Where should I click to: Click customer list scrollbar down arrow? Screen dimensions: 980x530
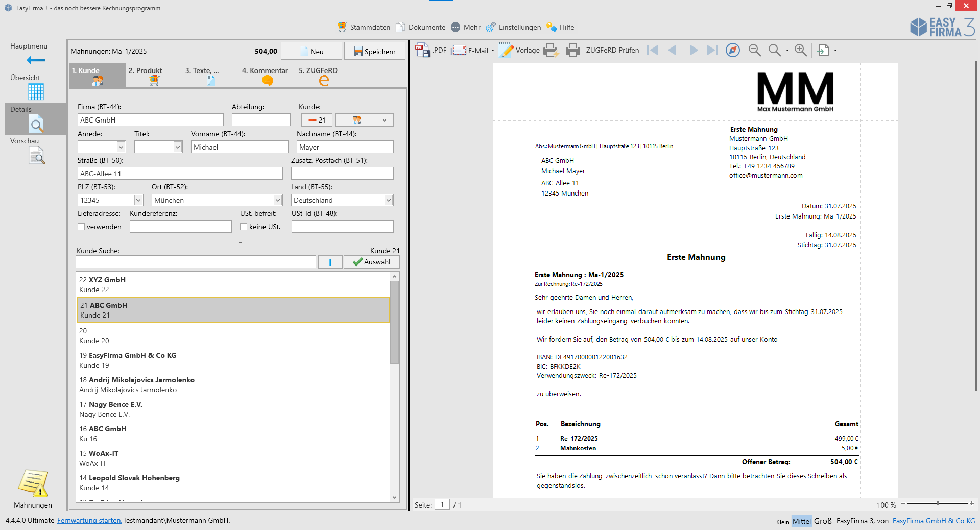coord(394,497)
